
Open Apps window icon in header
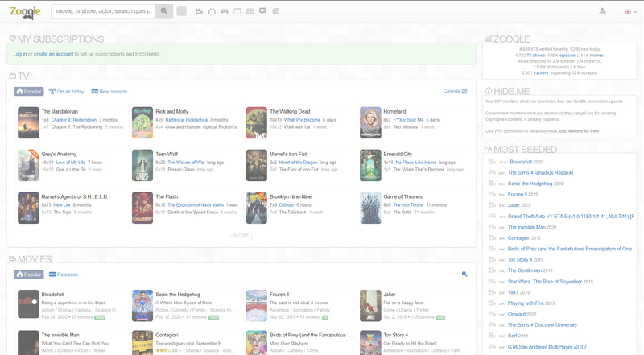[237, 11]
